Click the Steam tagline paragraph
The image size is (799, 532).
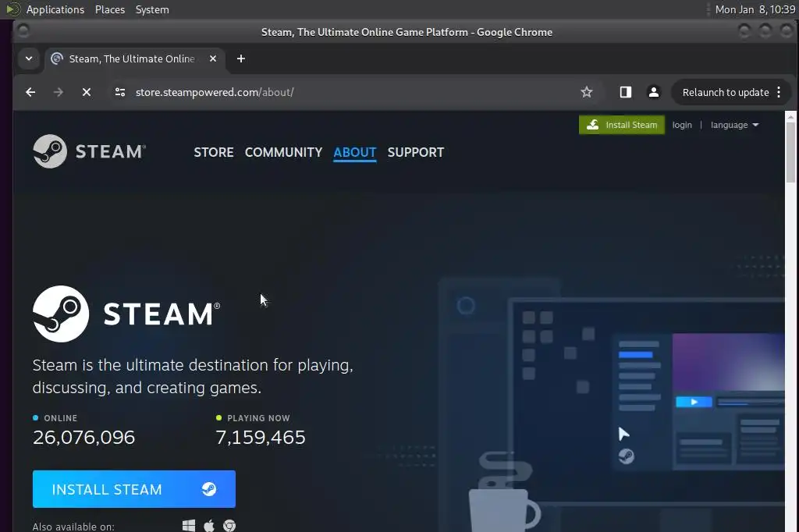pos(193,376)
